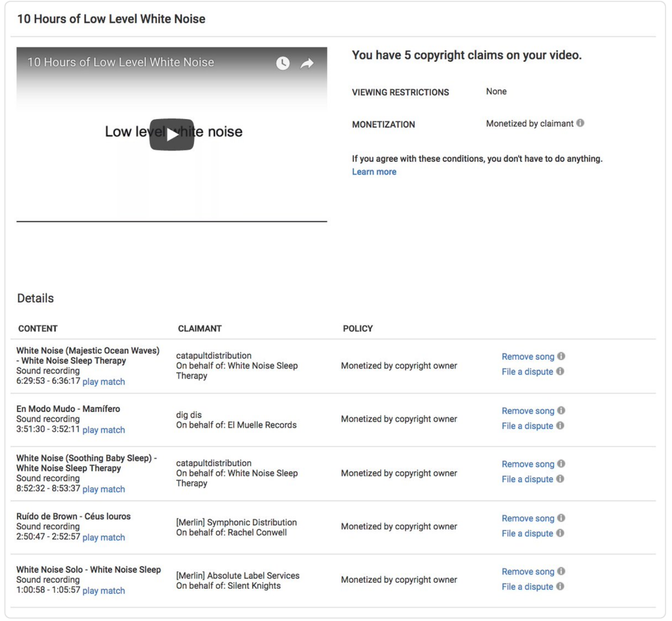Play match for Majestic Ocean Waves claim
Viewport: 672px width, 621px height.
[x=104, y=382]
